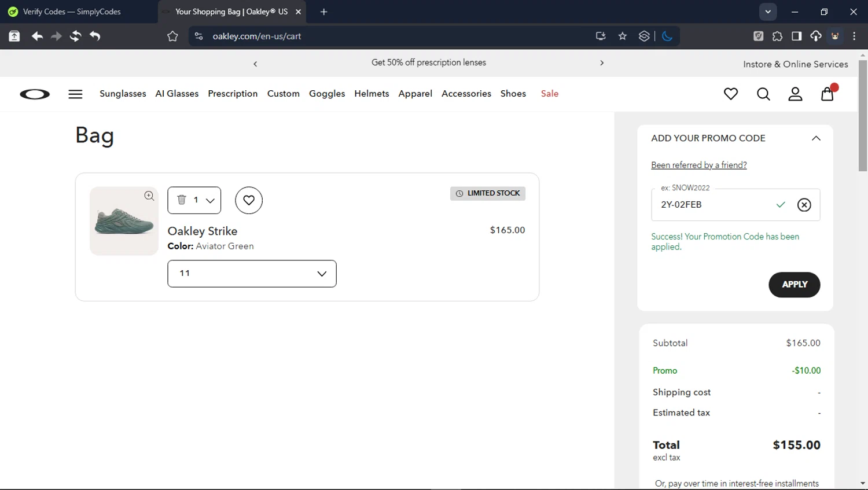This screenshot has height=490, width=868.
Task: Click the promo success message
Action: click(725, 242)
